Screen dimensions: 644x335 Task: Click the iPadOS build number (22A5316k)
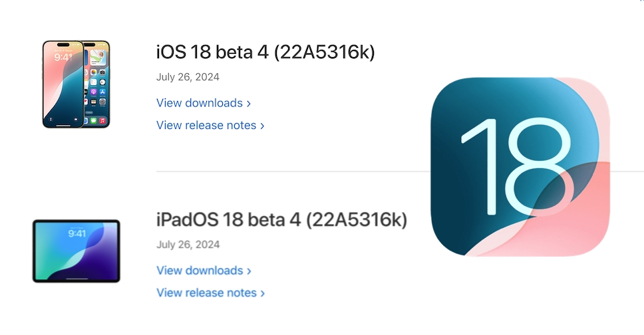pos(356,219)
